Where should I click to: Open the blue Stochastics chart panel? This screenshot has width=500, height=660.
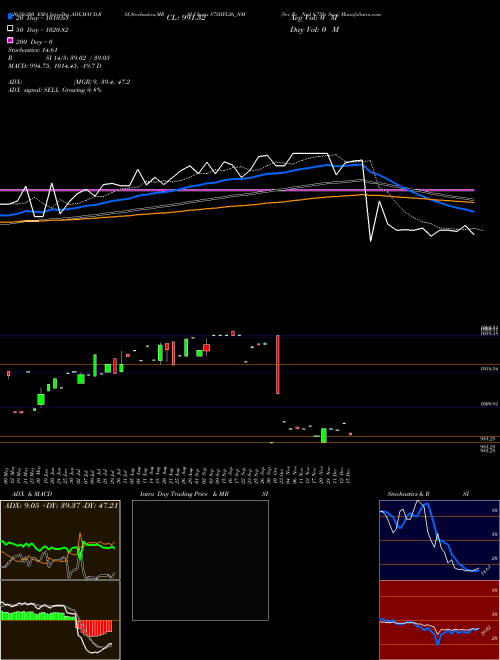[439, 540]
